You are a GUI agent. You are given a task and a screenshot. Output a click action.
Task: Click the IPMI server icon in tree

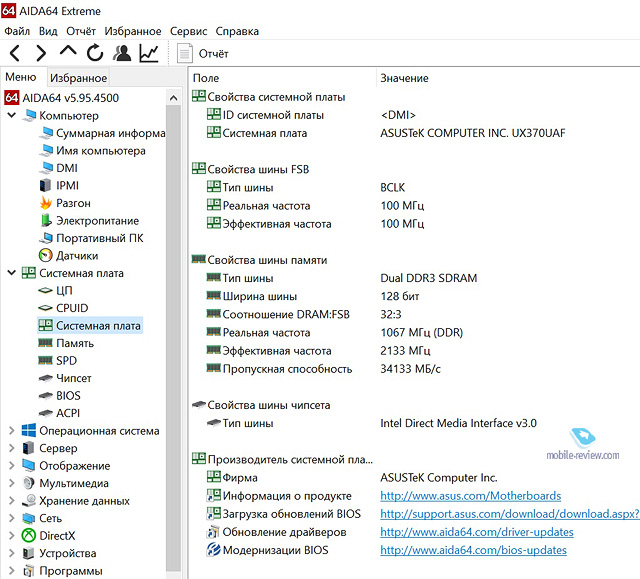[45, 185]
